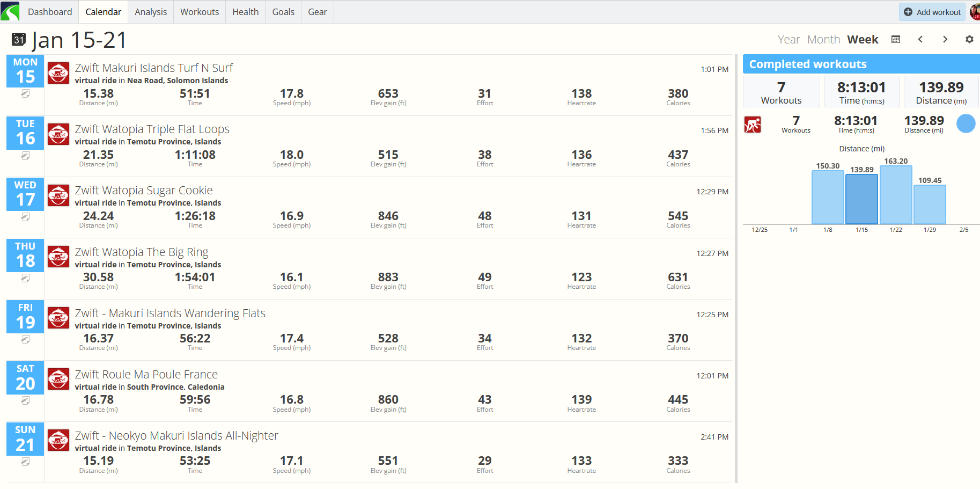Click the green app logo icon
This screenshot has width=980, height=489.
(x=10, y=11)
